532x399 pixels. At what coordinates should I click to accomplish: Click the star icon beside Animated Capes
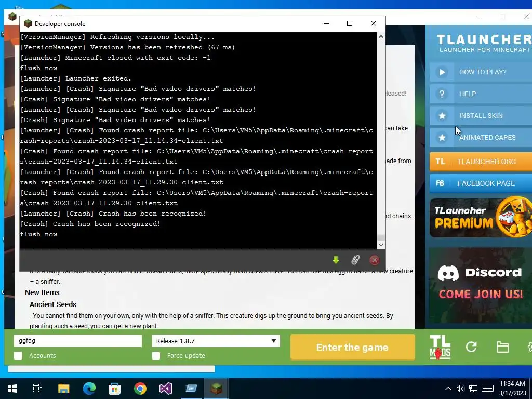click(442, 137)
